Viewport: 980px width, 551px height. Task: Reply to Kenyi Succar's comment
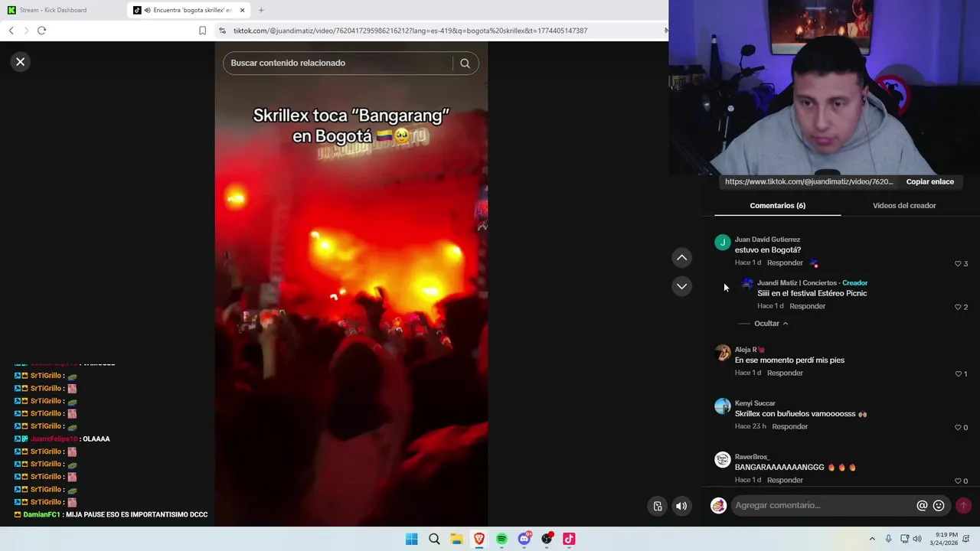click(x=789, y=426)
